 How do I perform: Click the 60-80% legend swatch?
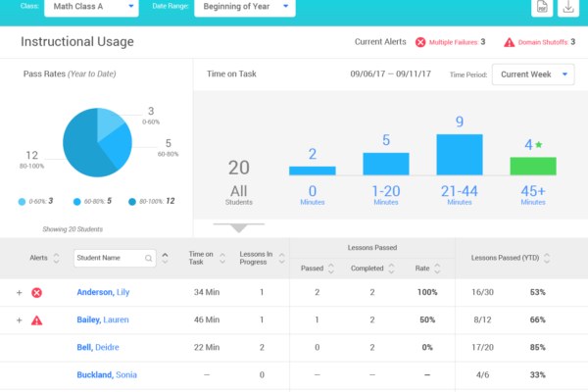point(76,202)
